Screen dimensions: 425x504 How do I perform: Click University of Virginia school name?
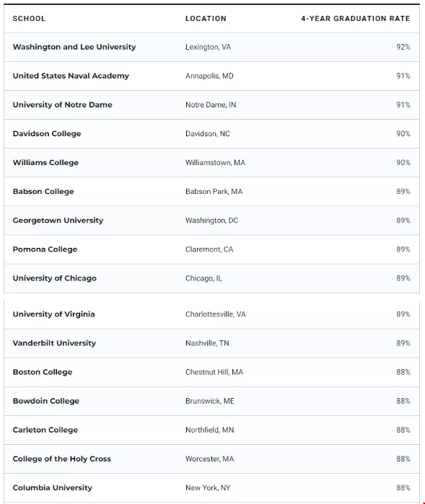click(53, 314)
